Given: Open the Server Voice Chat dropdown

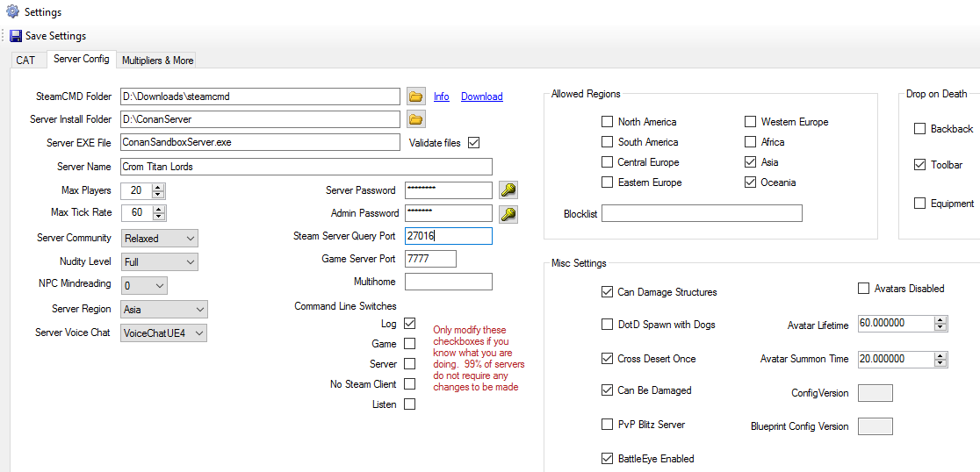Looking at the screenshot, I should point(163,333).
